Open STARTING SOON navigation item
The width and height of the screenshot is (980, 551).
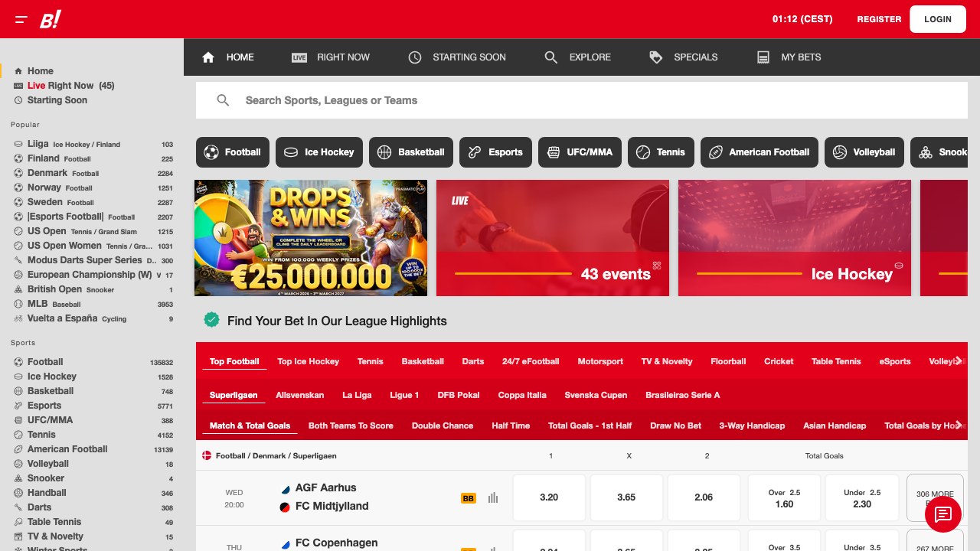(457, 57)
